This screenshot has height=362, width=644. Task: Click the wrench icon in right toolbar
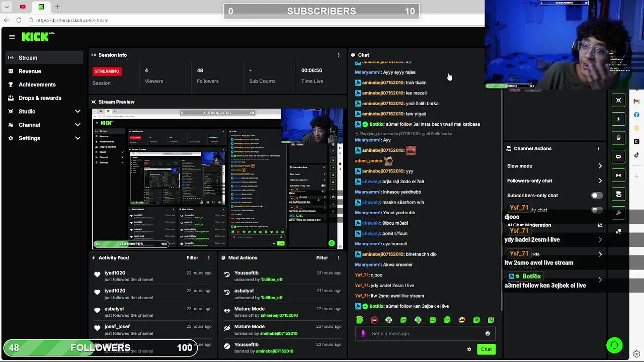618,213
